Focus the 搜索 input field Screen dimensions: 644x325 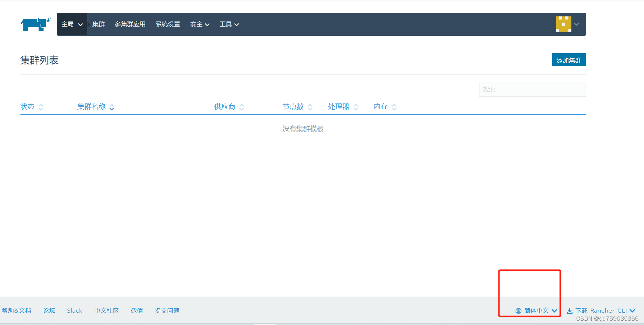[532, 89]
